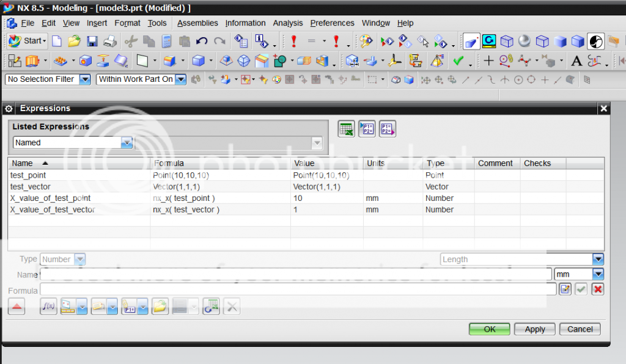This screenshot has height=364, width=626.
Task: Open the Length dimensionality dropdown
Action: (598, 259)
